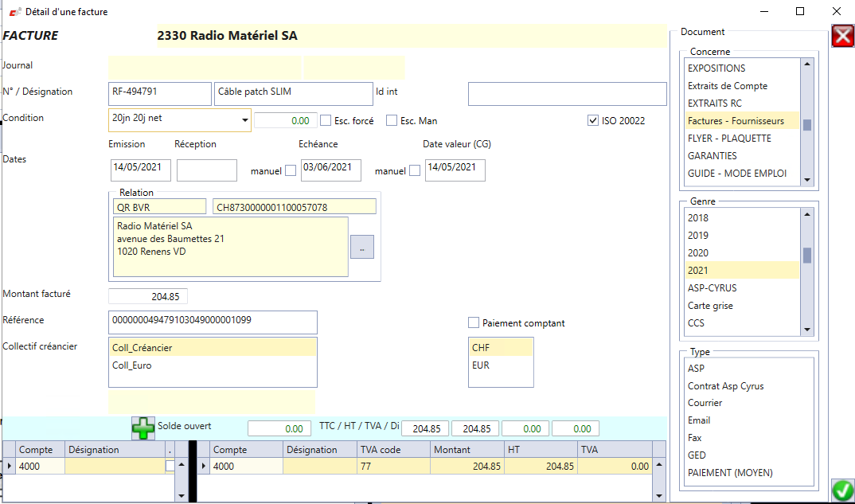Viewport: 855px width, 504px height.
Task: Enable manuel checkbox before Echéance date
Action: (x=291, y=170)
